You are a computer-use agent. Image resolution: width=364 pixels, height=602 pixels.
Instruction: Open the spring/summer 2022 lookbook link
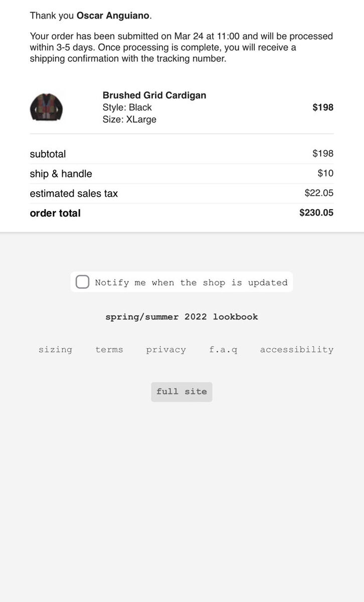[181, 317]
